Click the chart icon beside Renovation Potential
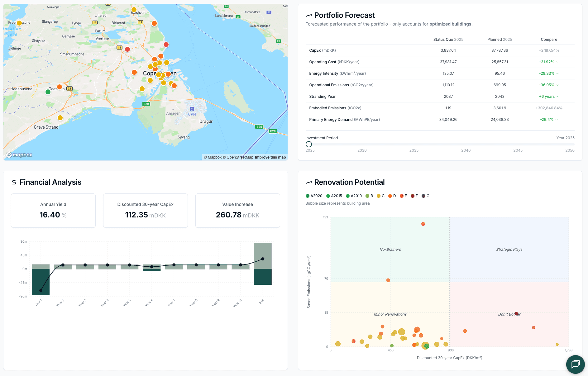Screen dimensions: 588x376 pos(308,182)
